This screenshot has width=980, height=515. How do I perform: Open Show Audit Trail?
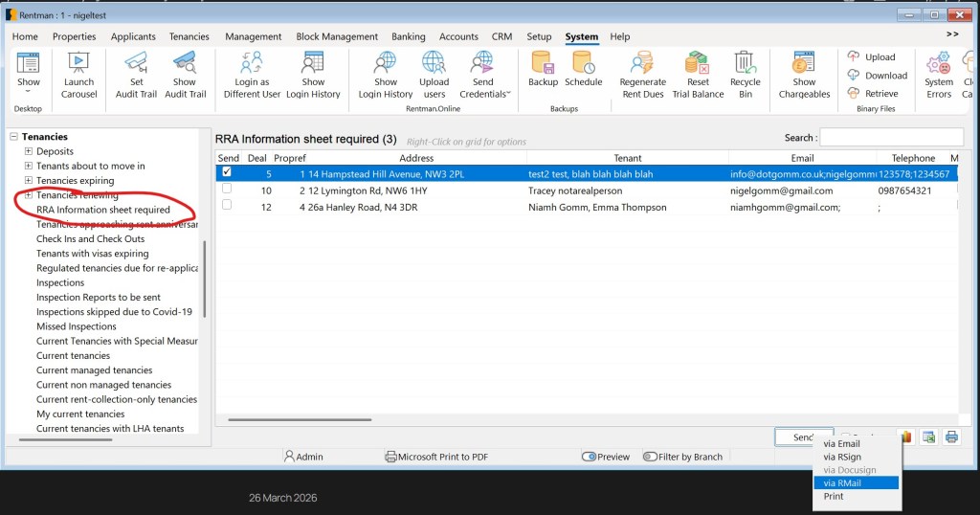tap(185, 65)
